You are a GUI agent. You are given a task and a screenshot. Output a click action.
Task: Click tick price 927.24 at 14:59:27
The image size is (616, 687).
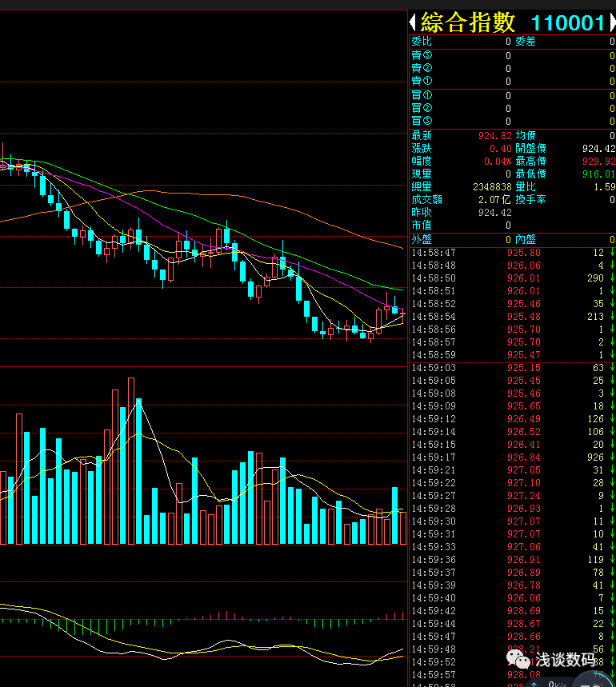pyautogui.click(x=524, y=496)
